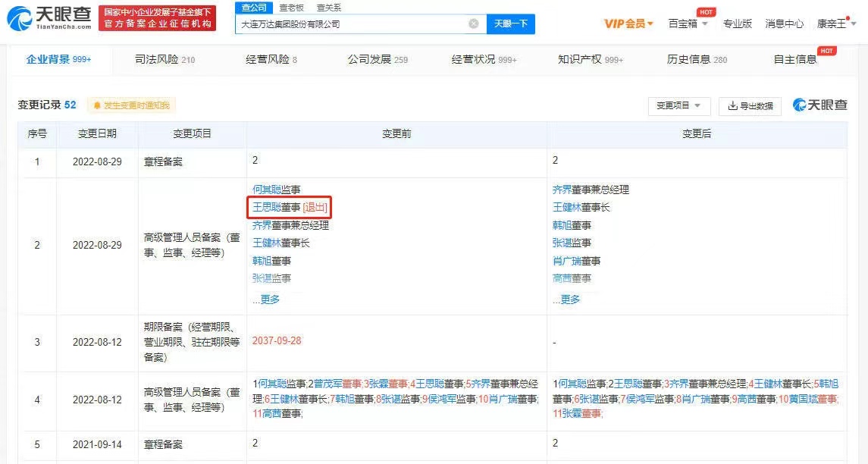Viewport: 868px width, 464px height.
Task: Click 章程备案 in row 1
Action: pyautogui.click(x=163, y=162)
